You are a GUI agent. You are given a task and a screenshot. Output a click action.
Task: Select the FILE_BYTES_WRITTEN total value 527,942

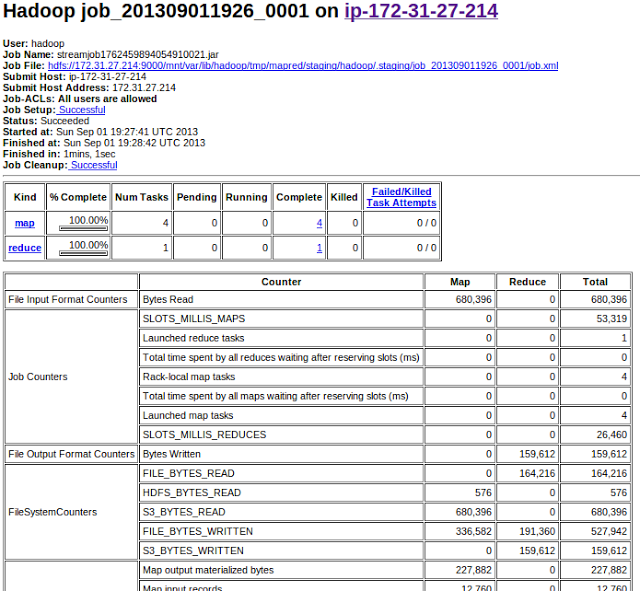[x=595, y=531]
